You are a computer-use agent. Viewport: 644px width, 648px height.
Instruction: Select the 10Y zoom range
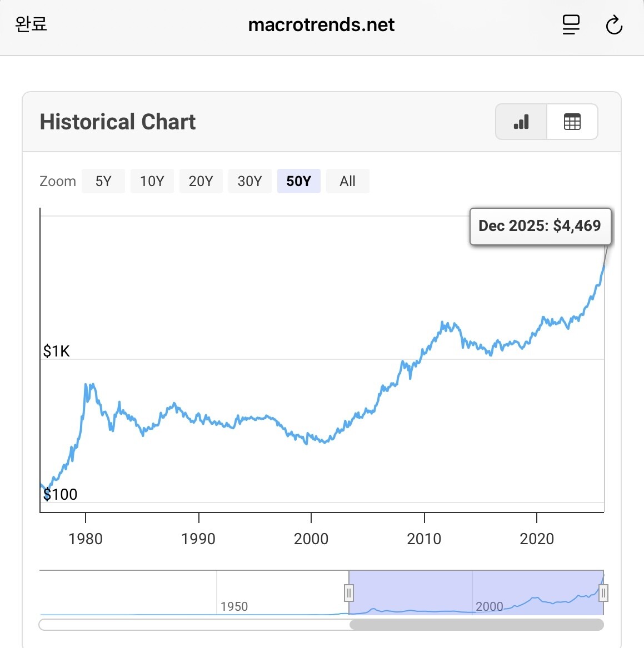tap(152, 181)
